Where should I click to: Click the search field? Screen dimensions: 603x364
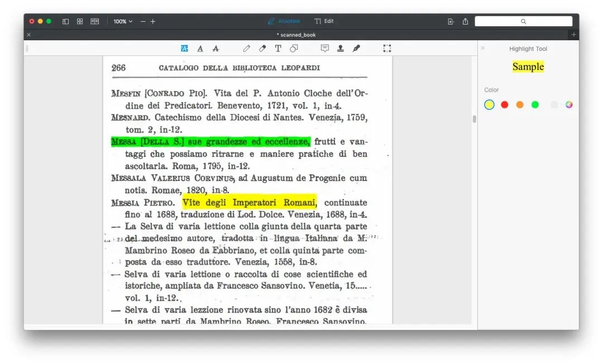coord(523,22)
